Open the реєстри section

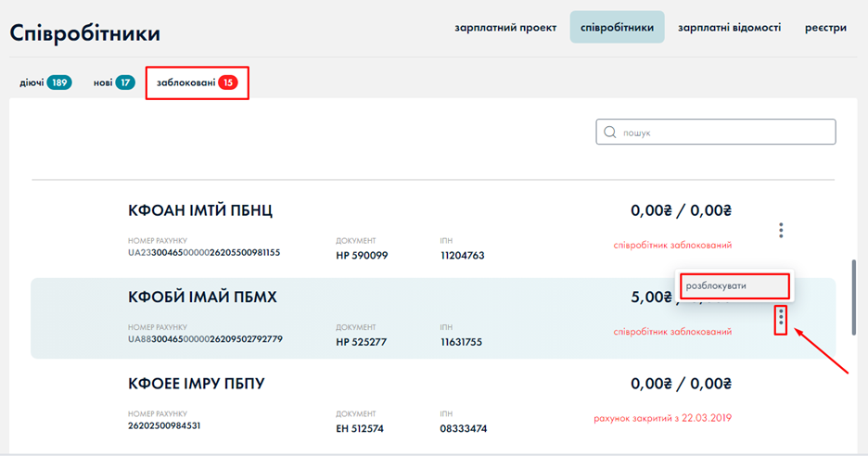(x=825, y=28)
